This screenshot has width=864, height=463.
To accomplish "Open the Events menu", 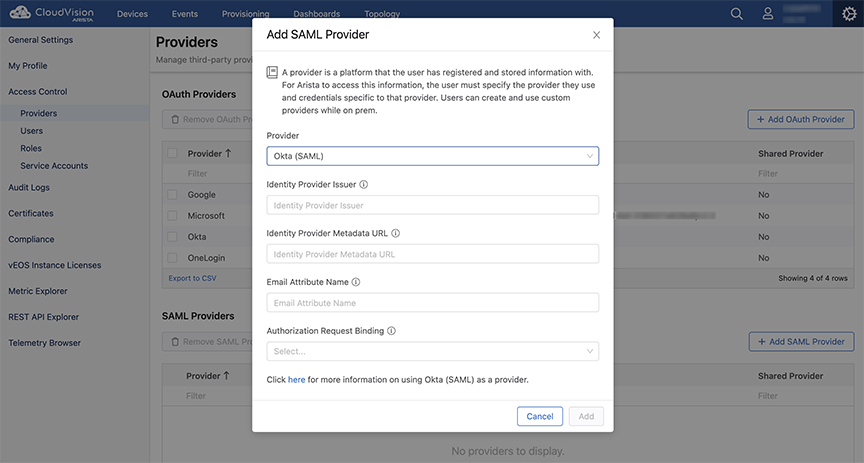I will tap(185, 14).
